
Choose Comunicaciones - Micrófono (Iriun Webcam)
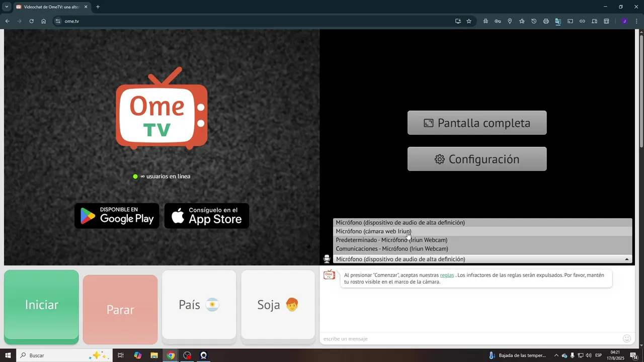click(x=482, y=249)
